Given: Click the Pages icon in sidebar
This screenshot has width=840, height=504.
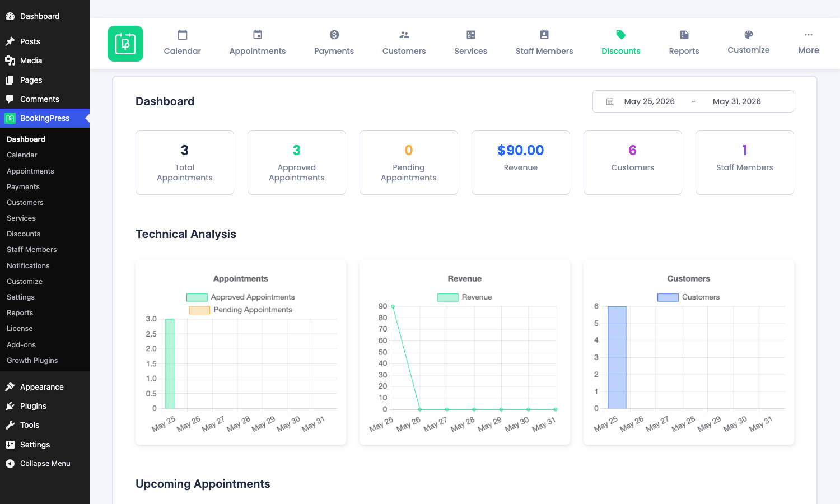Looking at the screenshot, I should coord(10,80).
